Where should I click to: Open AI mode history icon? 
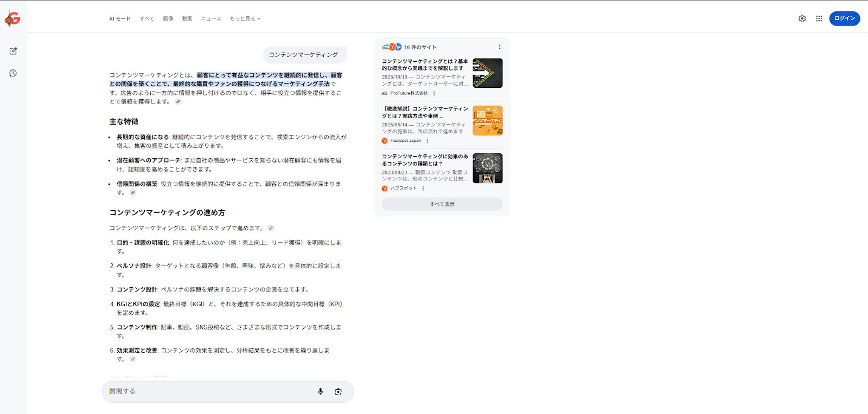[x=13, y=73]
